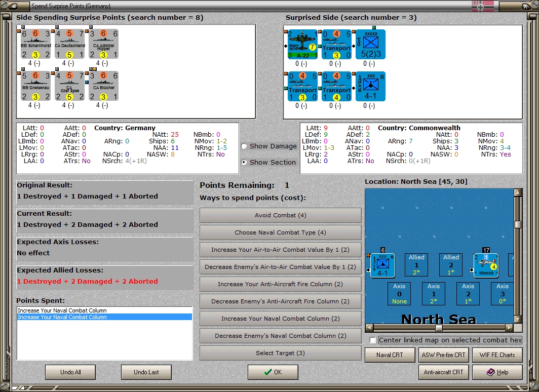Select the CA Admiral Hipper counter
Viewport: 539px width, 392px height.
[103, 44]
